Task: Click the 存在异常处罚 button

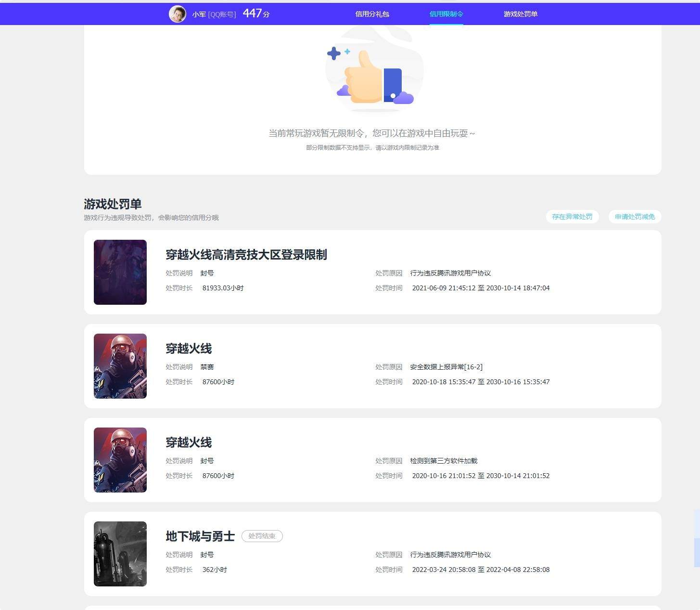Action: [x=572, y=217]
